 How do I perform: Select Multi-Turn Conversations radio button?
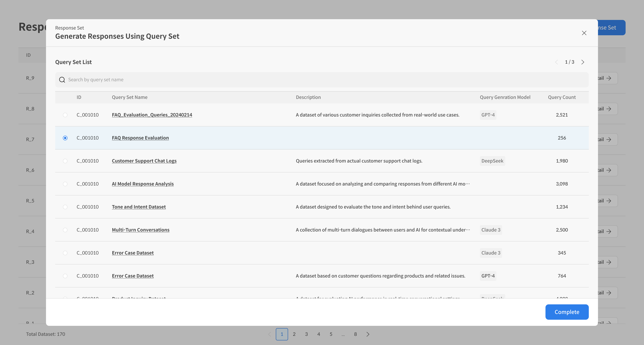point(65,230)
